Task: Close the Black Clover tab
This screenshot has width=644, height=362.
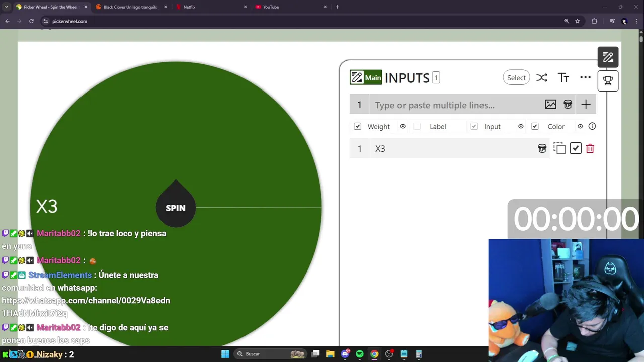Action: click(x=166, y=7)
